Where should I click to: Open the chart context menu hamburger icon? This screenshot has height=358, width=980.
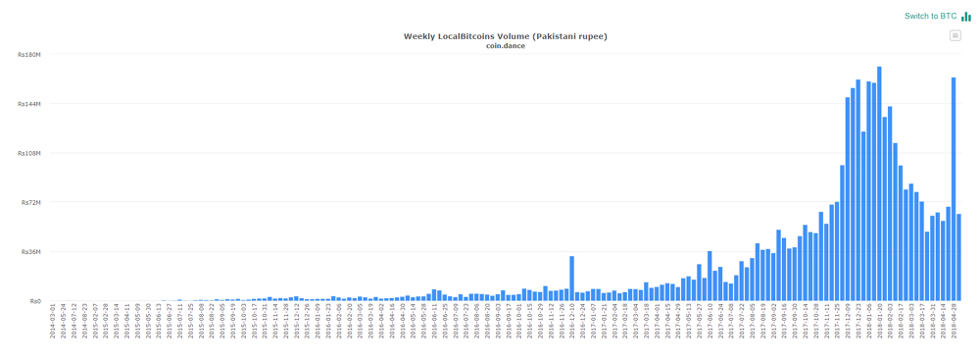pos(955,35)
